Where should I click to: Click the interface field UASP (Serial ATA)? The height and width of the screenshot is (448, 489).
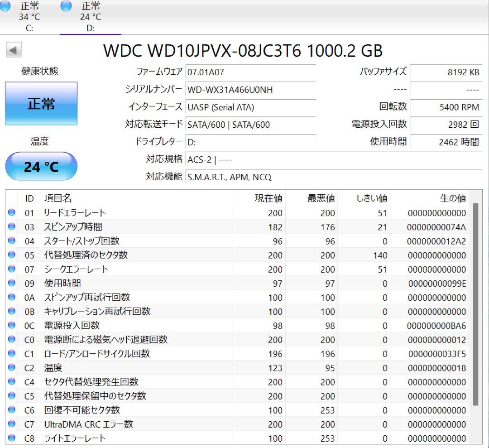coord(251,107)
